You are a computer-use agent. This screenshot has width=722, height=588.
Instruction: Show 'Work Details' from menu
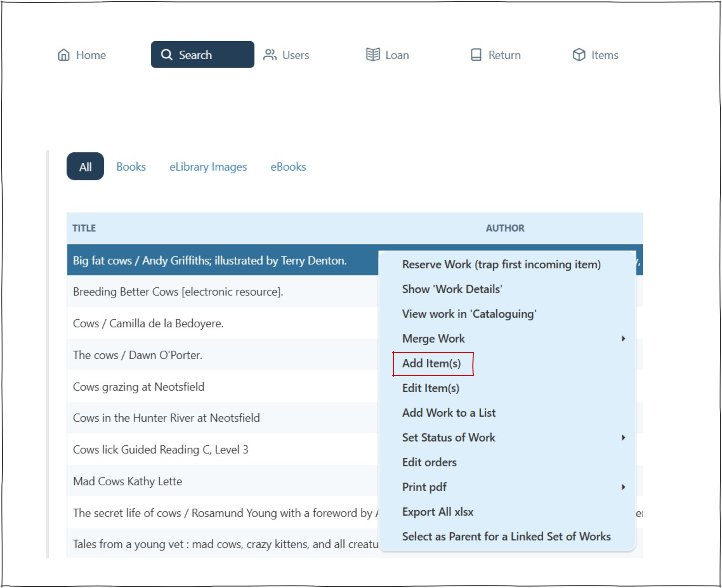tap(452, 289)
